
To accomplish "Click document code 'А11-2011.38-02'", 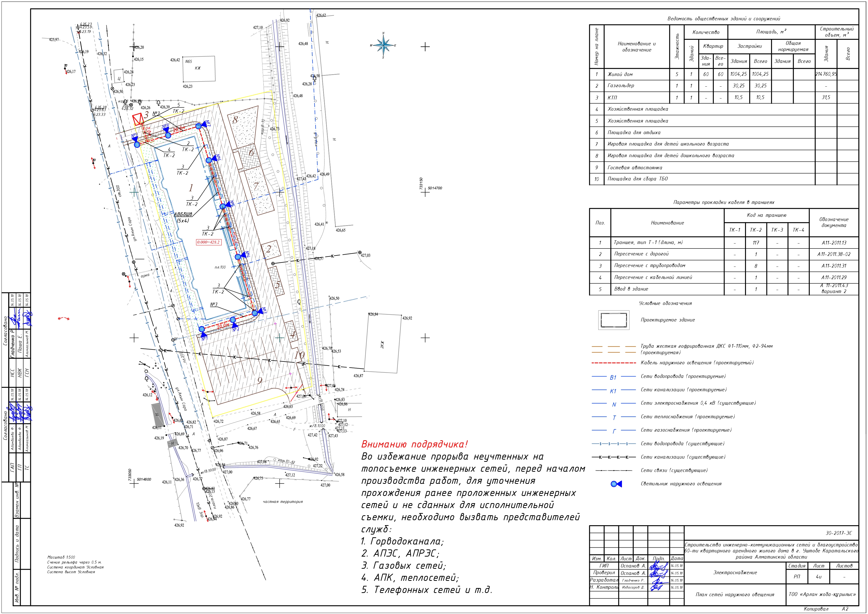I will pyautogui.click(x=834, y=254).
